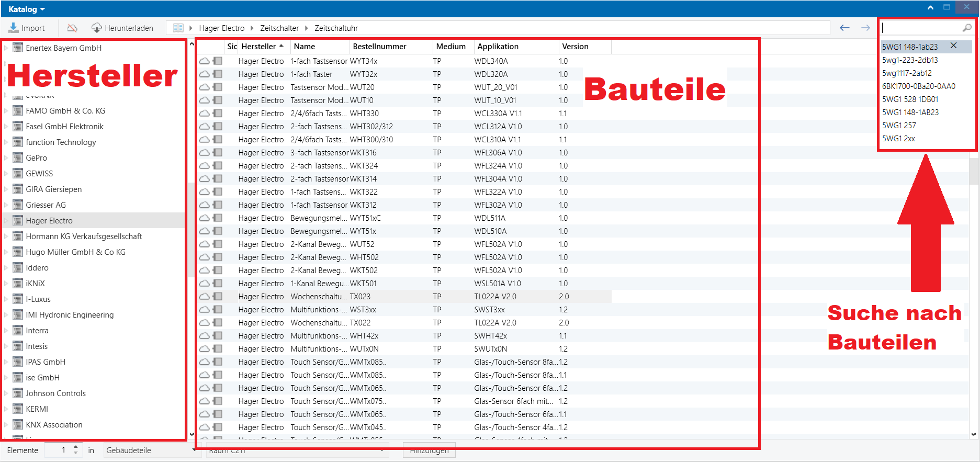Viewport: 980px width, 462px height.
Task: Click the magnifier search icon
Action: [967, 28]
